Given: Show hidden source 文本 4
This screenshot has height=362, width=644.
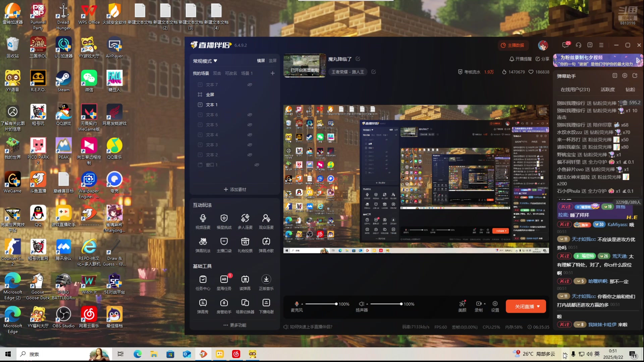Looking at the screenshot, I should point(250,135).
